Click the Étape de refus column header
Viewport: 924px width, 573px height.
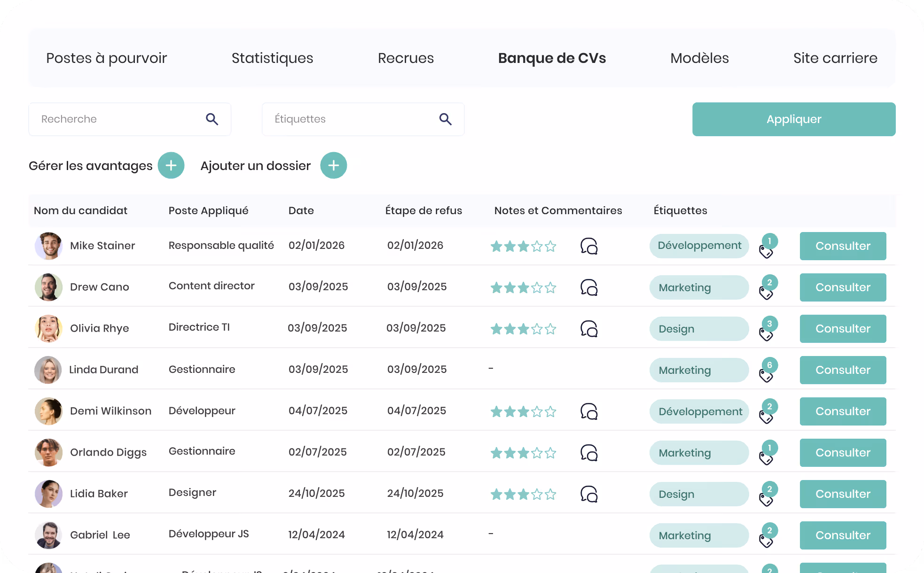424,210
